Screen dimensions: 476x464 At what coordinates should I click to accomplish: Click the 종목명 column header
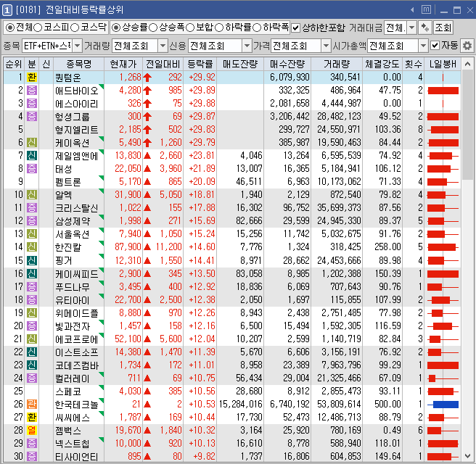point(78,64)
